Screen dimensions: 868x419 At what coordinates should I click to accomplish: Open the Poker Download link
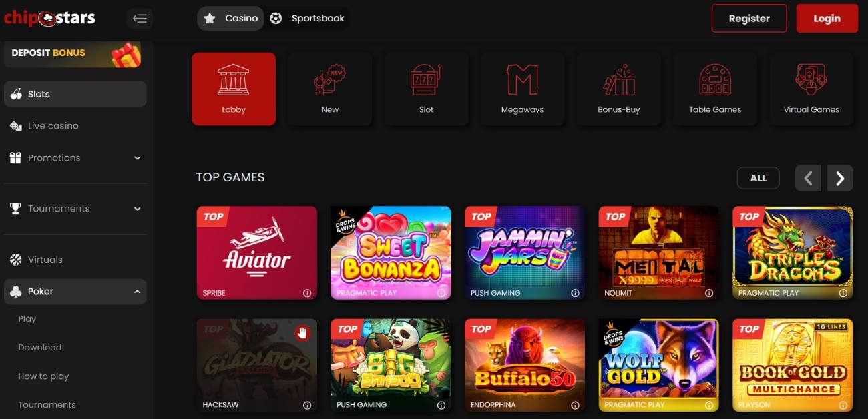40,348
